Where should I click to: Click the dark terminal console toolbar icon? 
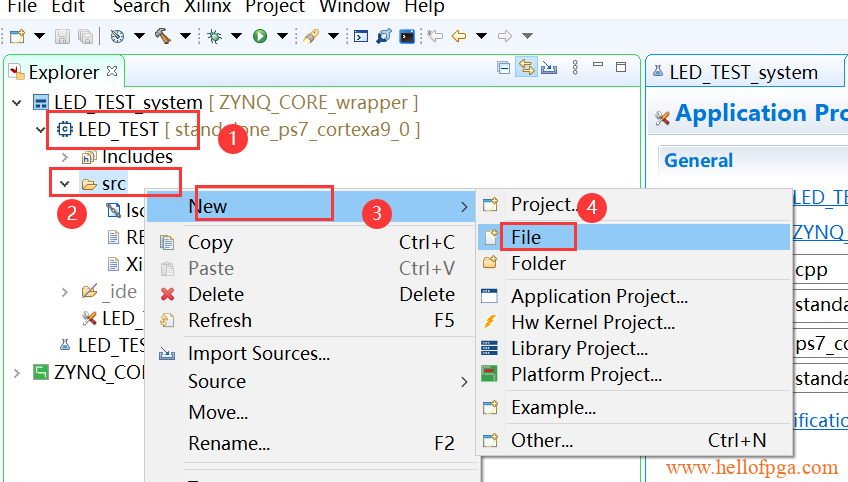(x=407, y=36)
